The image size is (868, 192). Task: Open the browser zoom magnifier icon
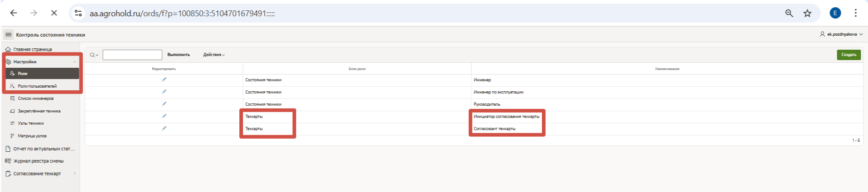(x=789, y=13)
